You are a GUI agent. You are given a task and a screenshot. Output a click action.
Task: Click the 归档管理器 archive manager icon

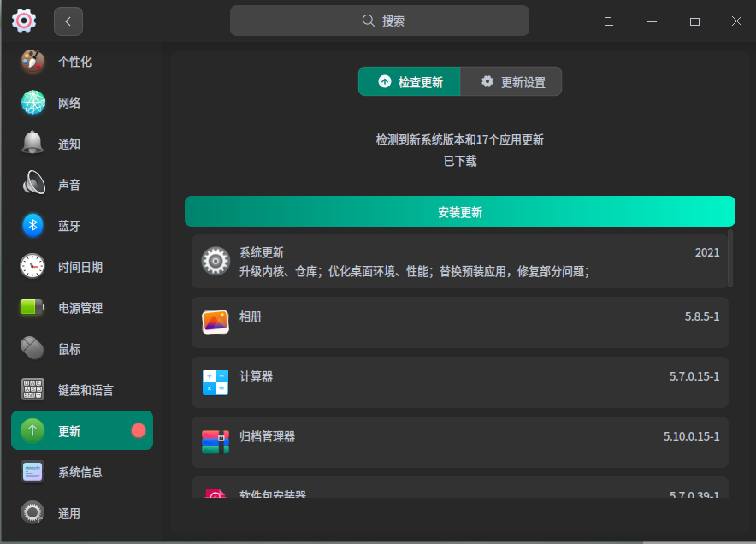pyautogui.click(x=216, y=442)
